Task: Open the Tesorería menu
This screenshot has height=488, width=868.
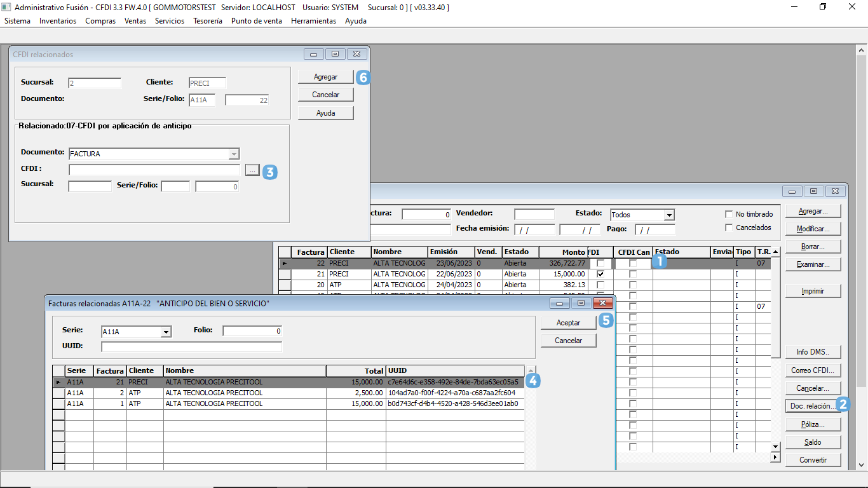Action: 208,21
